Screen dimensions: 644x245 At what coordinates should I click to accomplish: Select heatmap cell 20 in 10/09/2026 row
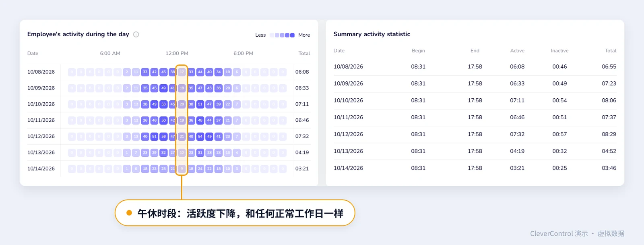[x=228, y=88]
